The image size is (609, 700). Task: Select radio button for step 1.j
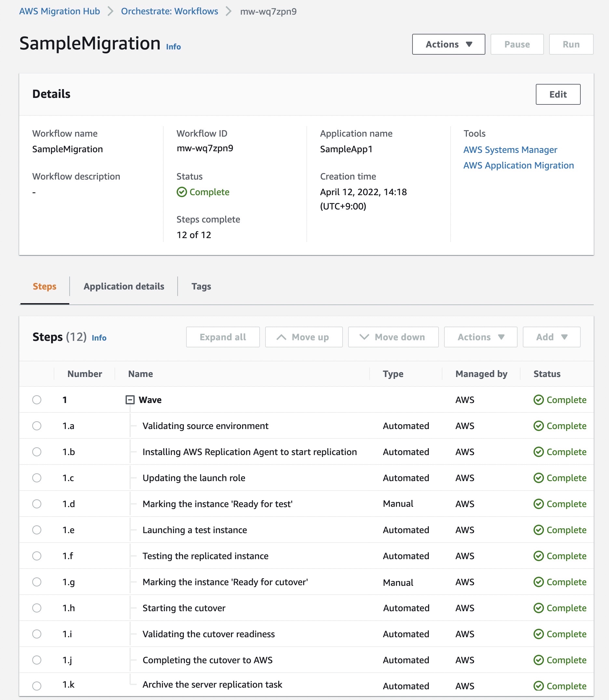(37, 660)
